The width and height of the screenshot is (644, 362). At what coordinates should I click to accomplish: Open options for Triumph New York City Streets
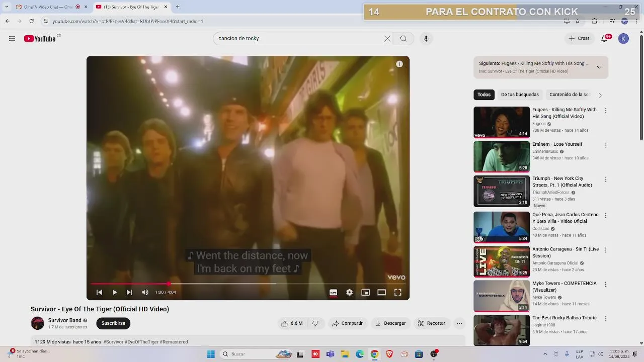coord(606,179)
